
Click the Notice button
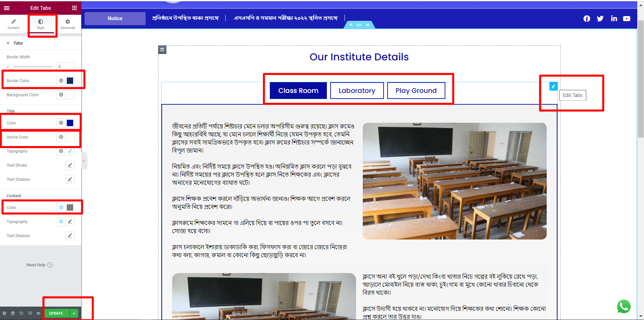click(115, 18)
